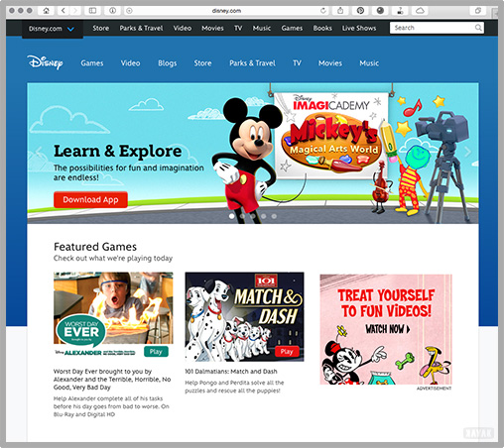Click the 'Learn & Explore' banner headline
Image resolution: width=504 pixels, height=448 pixels.
coord(118,151)
